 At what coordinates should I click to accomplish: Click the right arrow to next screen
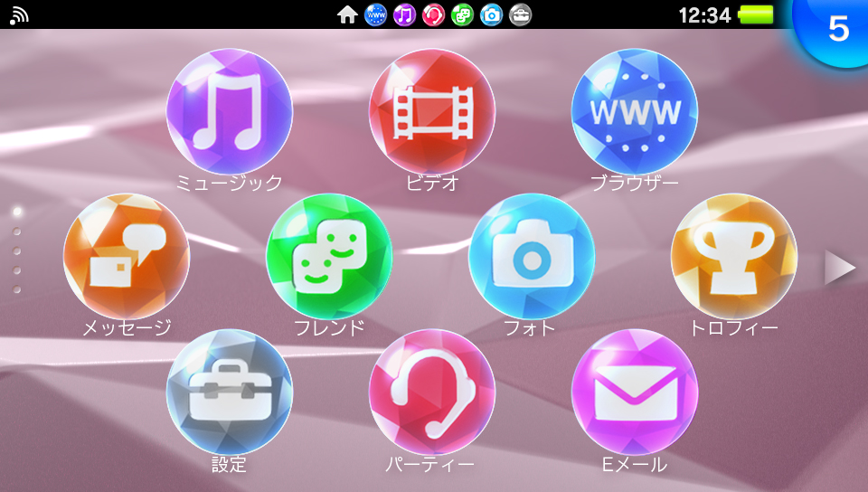pos(840,269)
